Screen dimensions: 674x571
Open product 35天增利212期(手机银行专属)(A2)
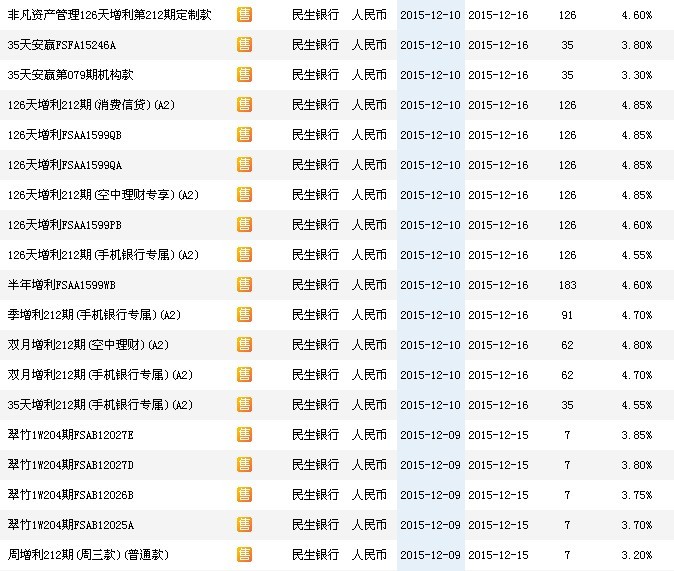point(100,405)
